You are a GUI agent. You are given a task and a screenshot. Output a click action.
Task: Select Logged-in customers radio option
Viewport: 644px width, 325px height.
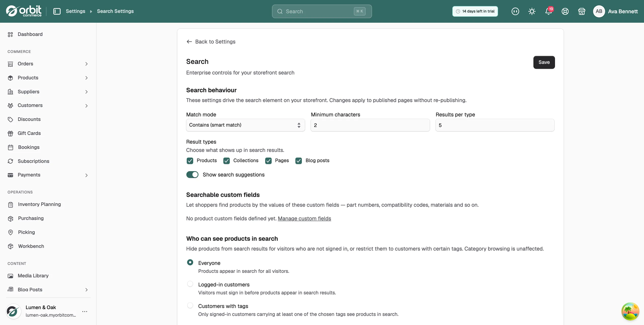tap(190, 284)
